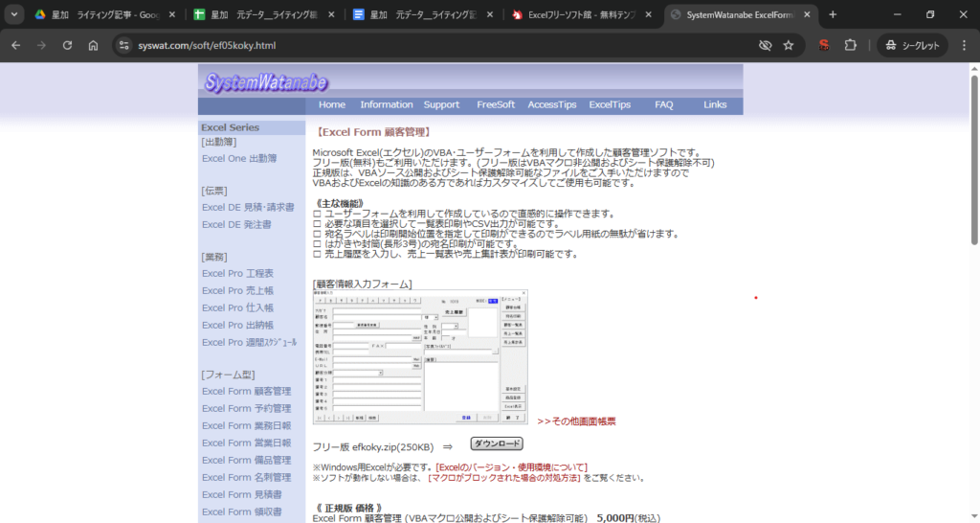Click the SystemWatanabe logo

[x=266, y=82]
